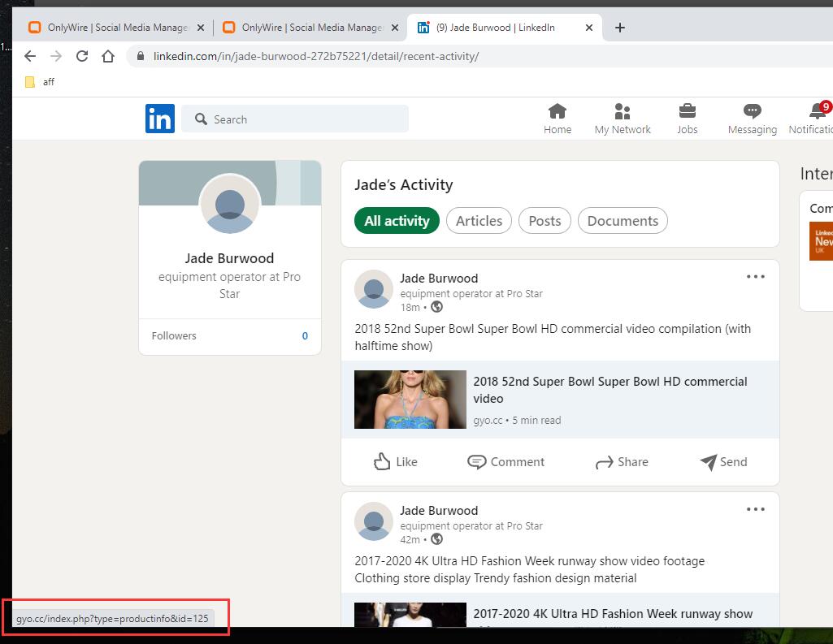Comment on the Super Bowl commercial post

(505, 462)
